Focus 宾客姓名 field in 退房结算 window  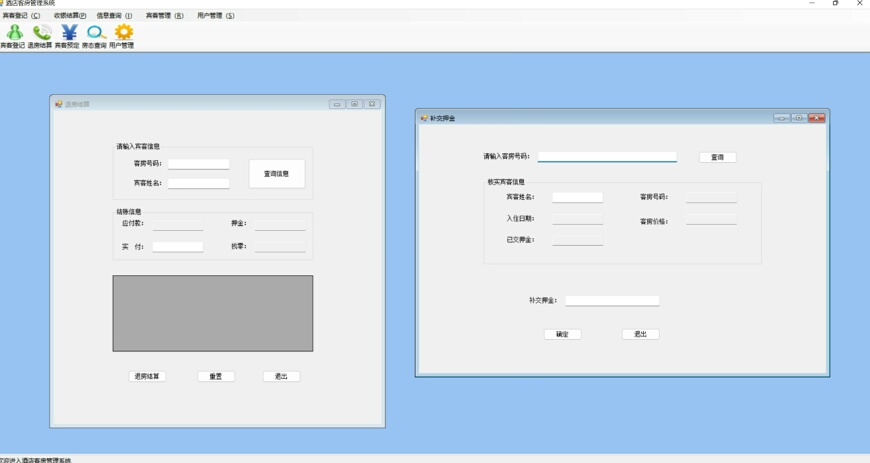click(x=199, y=183)
